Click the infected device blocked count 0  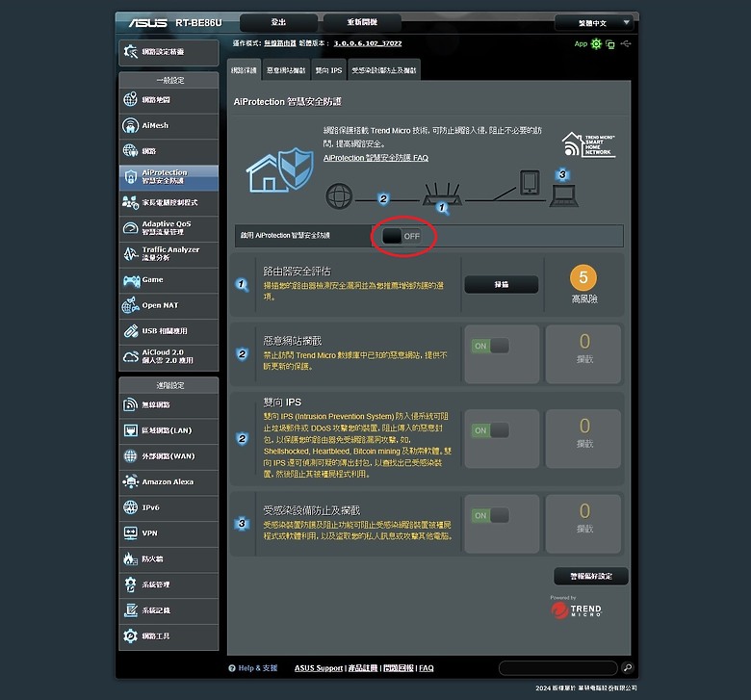tap(584, 510)
